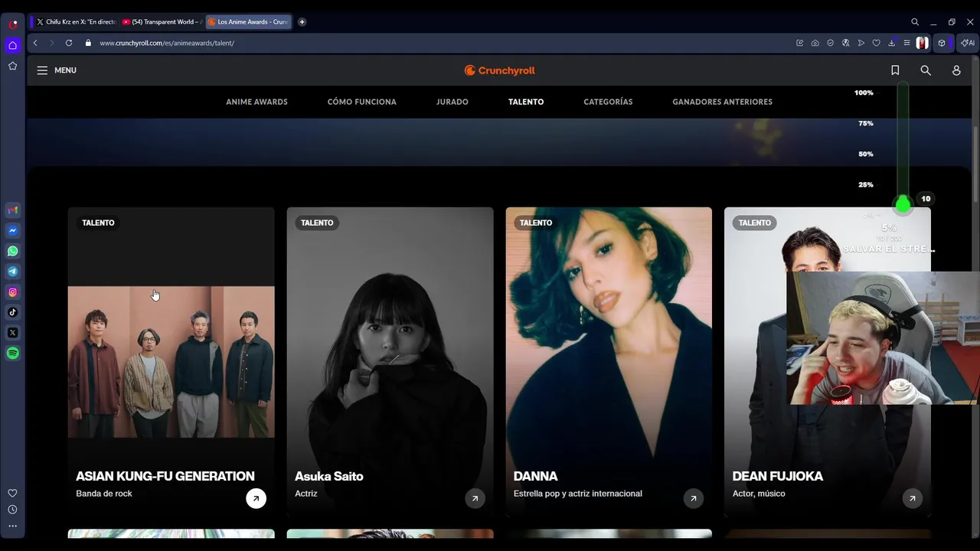Viewport: 980px width, 551px height.
Task: Open CATEGORÍAS nav item
Action: point(608,102)
